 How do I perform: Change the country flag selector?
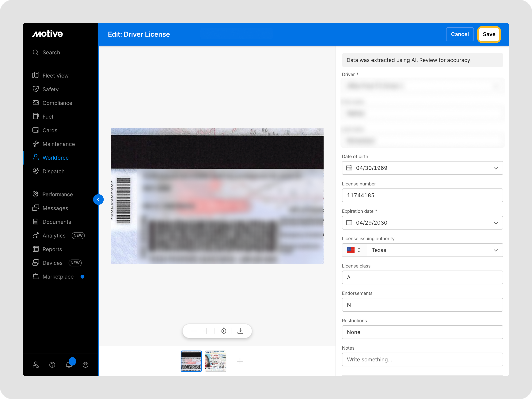click(354, 250)
